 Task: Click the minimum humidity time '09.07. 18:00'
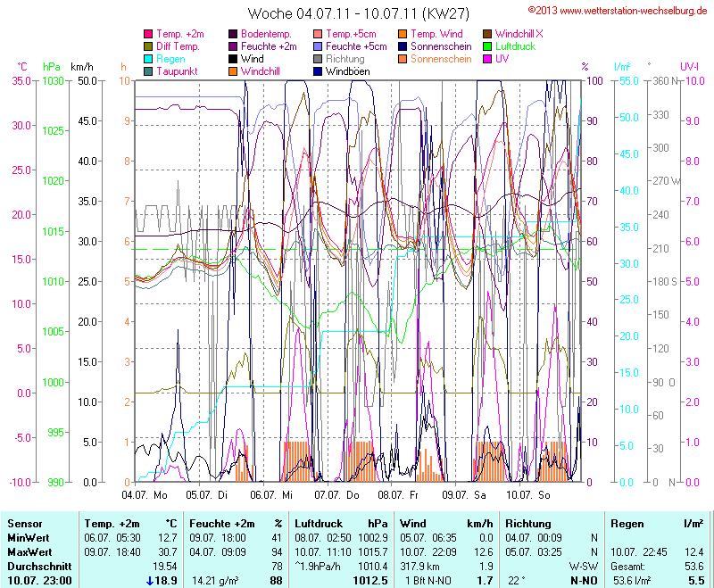[218, 538]
